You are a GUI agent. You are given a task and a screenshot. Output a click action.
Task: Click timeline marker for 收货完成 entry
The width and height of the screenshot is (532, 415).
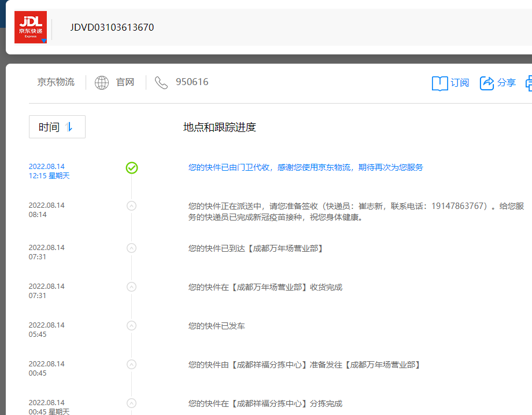(x=132, y=287)
